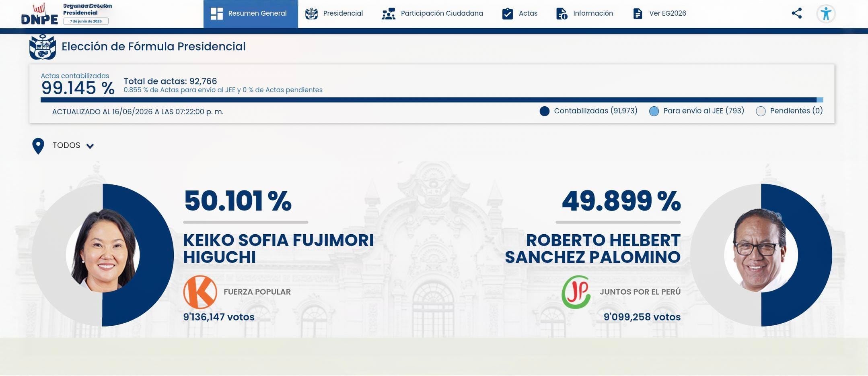Click the Información document icon

click(x=562, y=14)
